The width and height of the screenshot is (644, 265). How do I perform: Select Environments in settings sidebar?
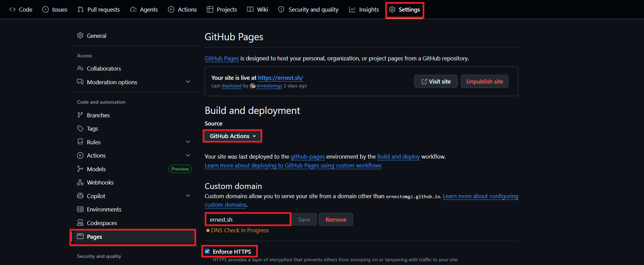pos(134,209)
